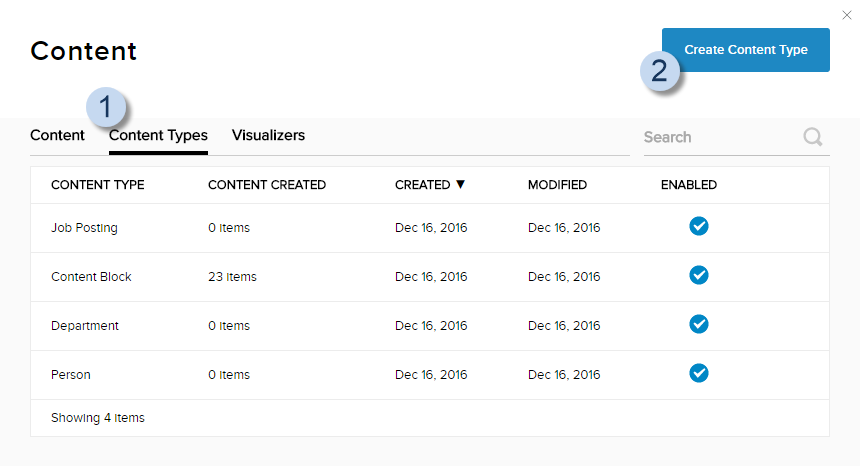The image size is (860, 466).
Task: Toggle enabled checkmark for Person
Action: [699, 373]
